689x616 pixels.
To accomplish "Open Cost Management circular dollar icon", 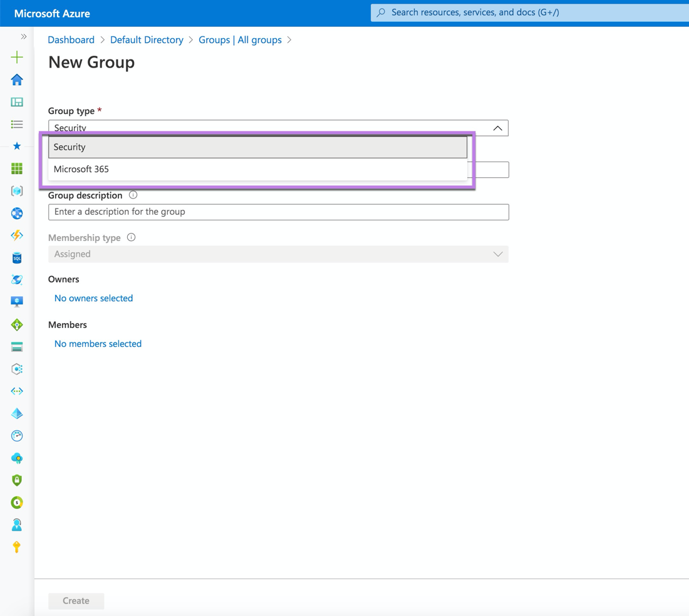I will 17,502.
